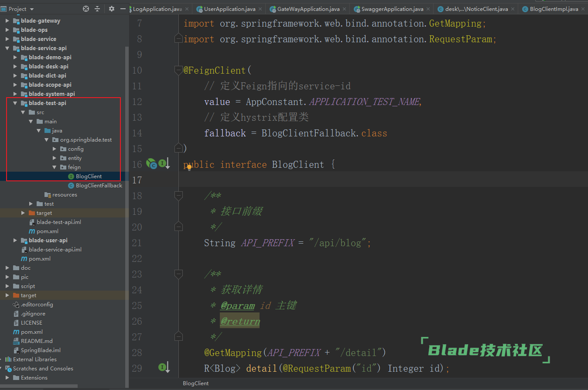Click the locate-opened-file target icon in Project panel

[x=86, y=9]
